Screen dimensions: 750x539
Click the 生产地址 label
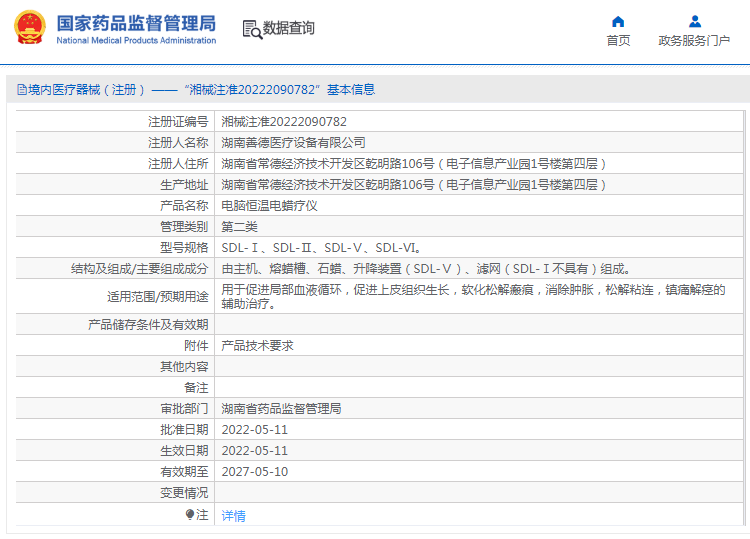(184, 185)
